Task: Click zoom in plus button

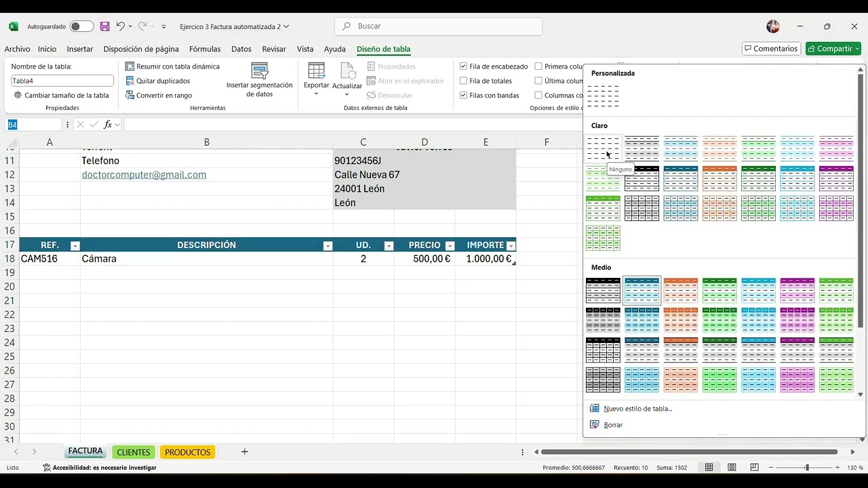Action: click(838, 468)
